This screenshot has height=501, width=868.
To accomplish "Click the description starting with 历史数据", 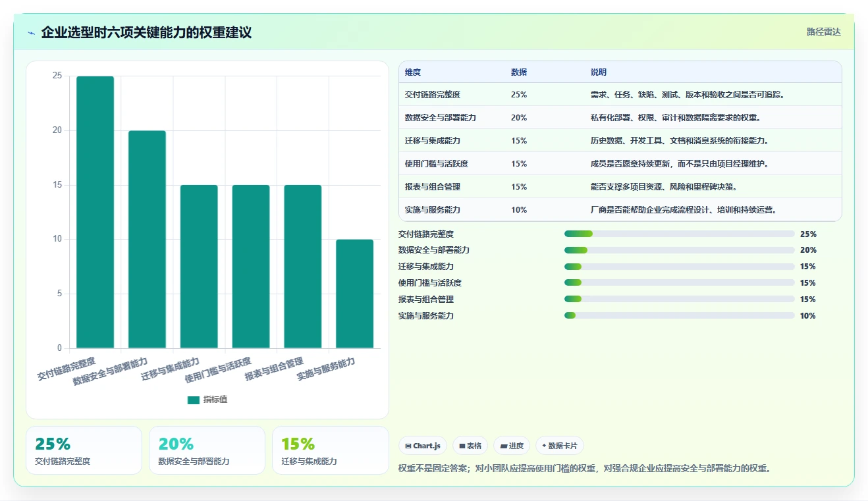I will click(x=680, y=141).
